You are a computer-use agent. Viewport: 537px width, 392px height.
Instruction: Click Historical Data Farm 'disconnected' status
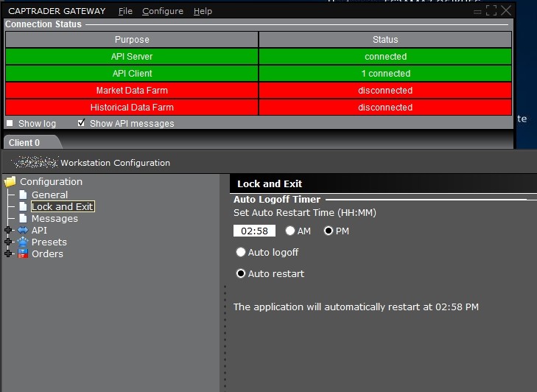pyautogui.click(x=385, y=108)
